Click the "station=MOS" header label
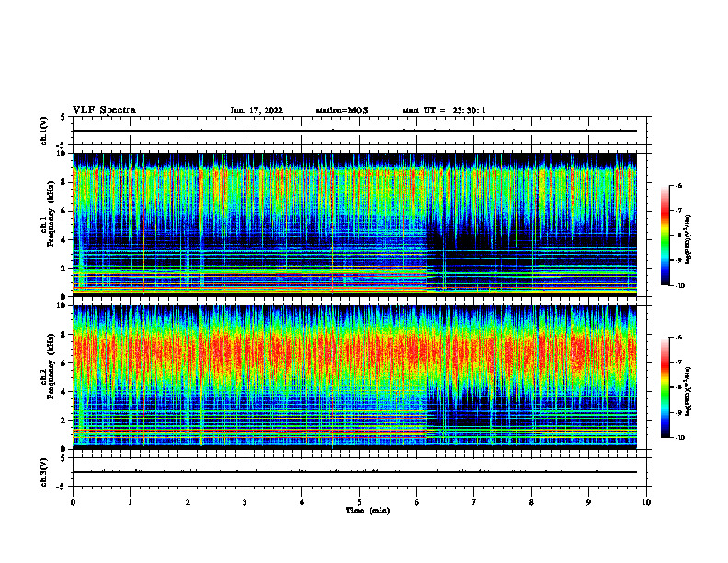Viewport: 728px width, 563px height. [342, 110]
